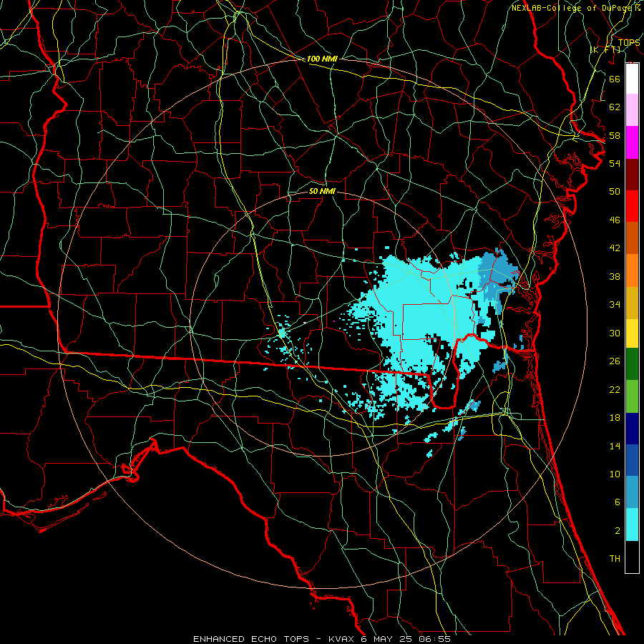This screenshot has height=644, width=644.
Task: Click the '26' legend value label
Action: 615,361
